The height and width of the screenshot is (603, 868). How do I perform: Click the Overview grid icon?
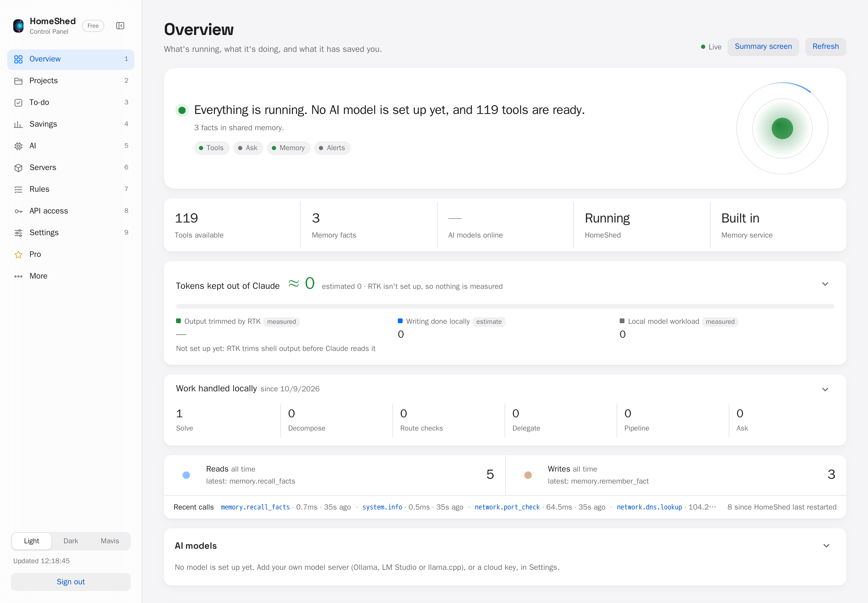[x=18, y=59]
